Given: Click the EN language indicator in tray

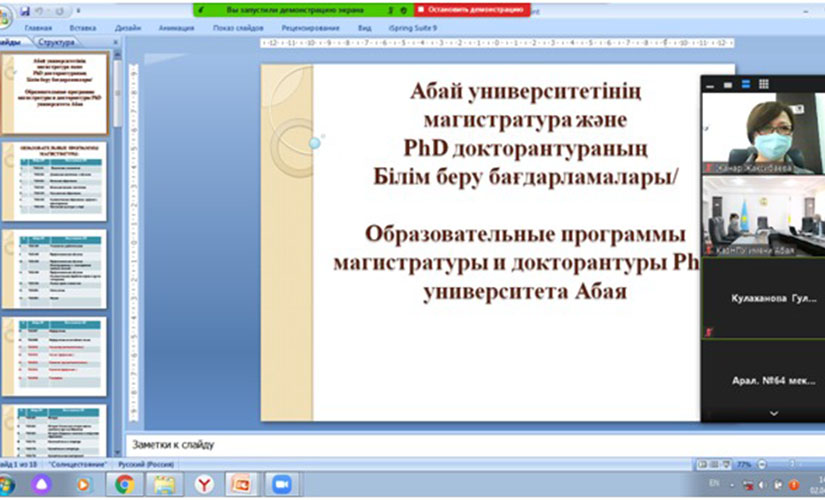Looking at the screenshot, I should click(x=714, y=483).
